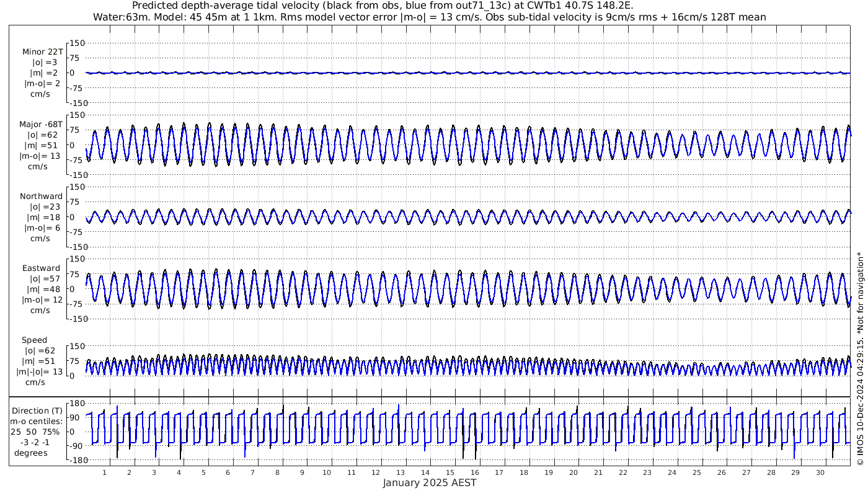Click '|m-o|= 2' in the Minor panel label
Image resolution: width=868 pixels, height=496 pixels.
(x=42, y=83)
